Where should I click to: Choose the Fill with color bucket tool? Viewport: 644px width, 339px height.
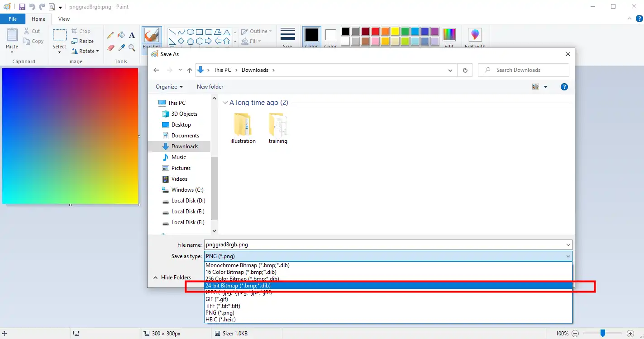point(121,35)
